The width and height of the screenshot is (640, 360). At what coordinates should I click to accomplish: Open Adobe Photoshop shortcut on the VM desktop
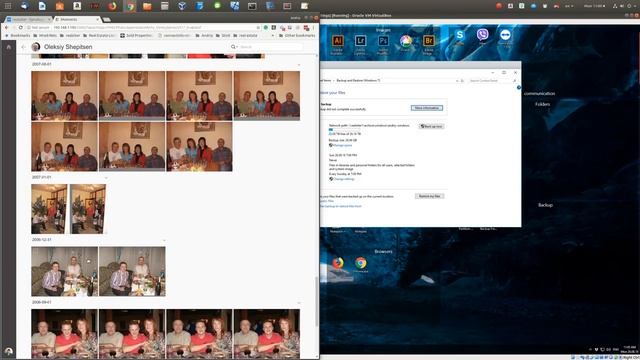(383, 41)
